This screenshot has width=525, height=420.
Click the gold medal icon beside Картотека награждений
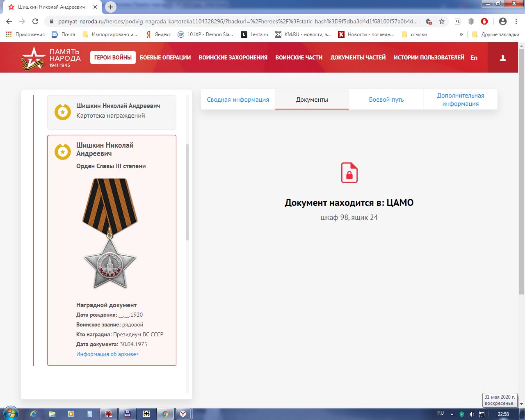[x=63, y=112]
